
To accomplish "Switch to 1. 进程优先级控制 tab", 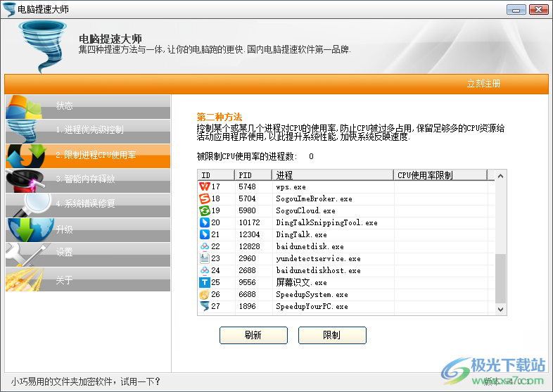I will pos(88,130).
